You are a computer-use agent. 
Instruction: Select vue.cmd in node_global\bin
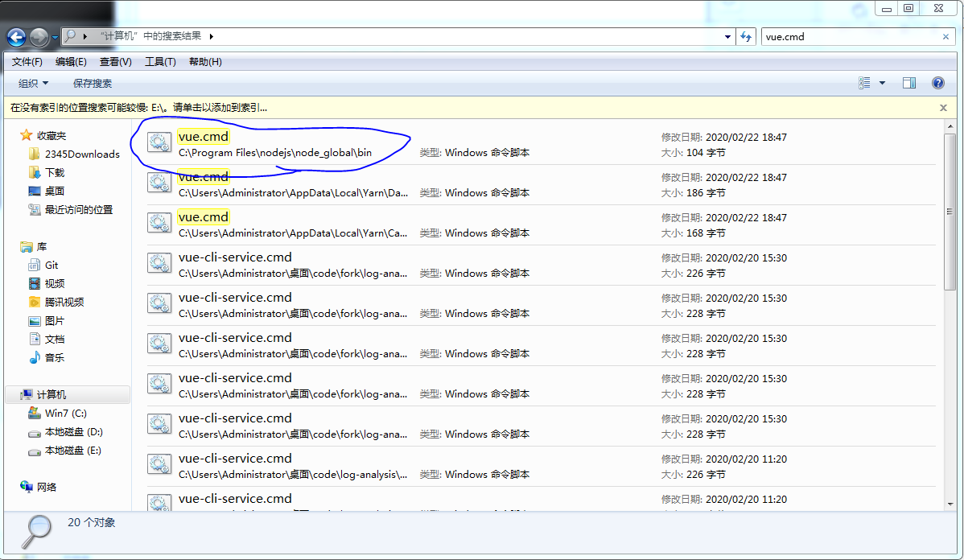pos(541,145)
